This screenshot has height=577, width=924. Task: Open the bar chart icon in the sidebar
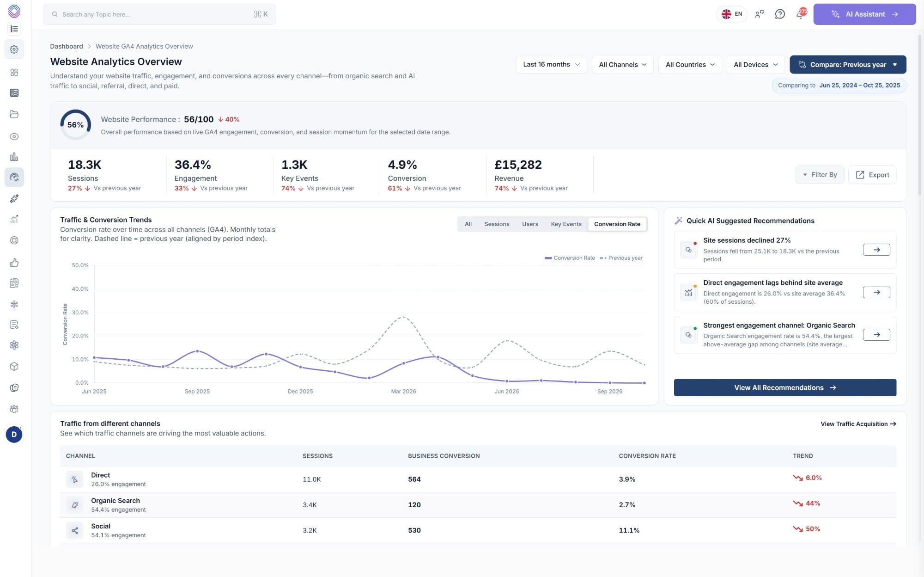14,157
